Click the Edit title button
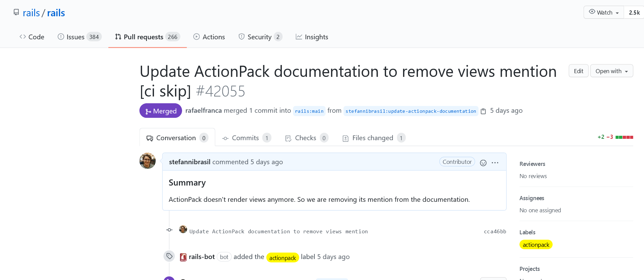The width and height of the screenshot is (644, 280). (579, 71)
